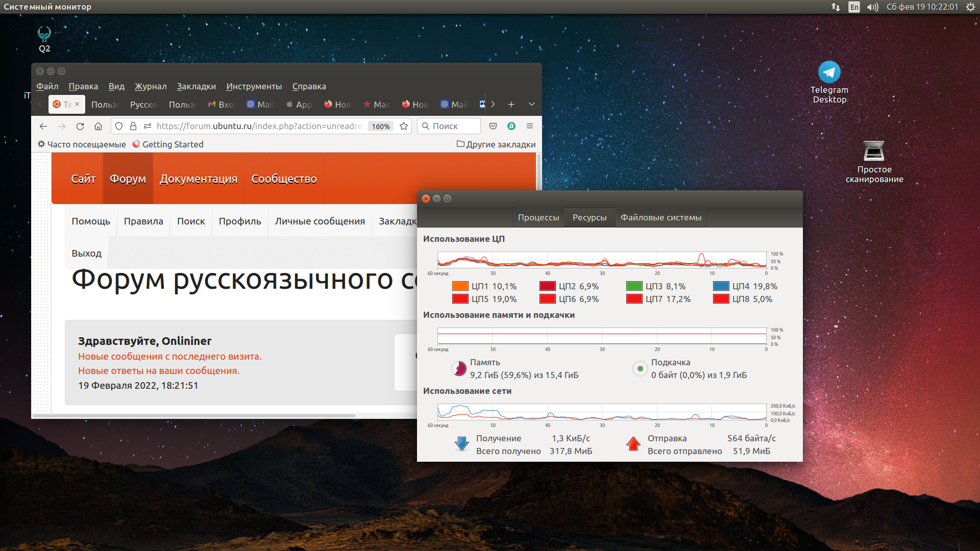Click the home icon in Firefox toolbar

coord(99,126)
